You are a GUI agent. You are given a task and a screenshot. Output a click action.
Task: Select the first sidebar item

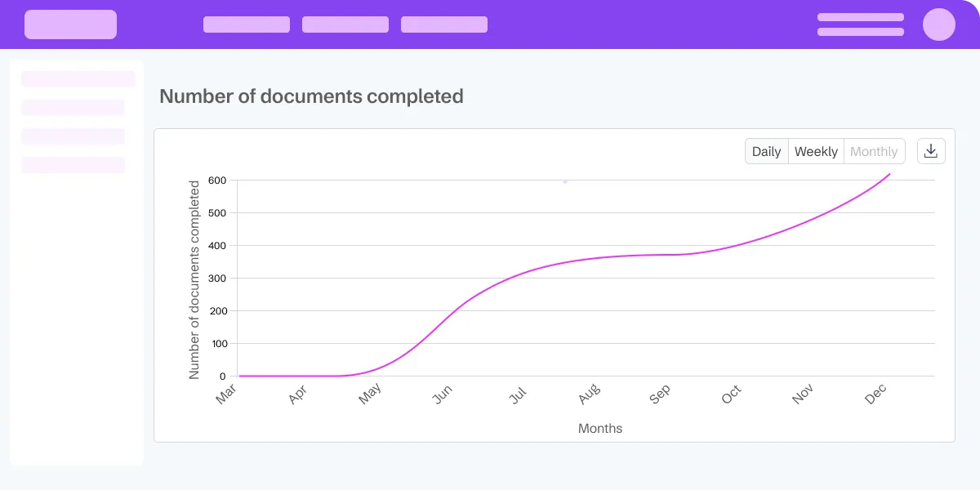tap(78, 79)
